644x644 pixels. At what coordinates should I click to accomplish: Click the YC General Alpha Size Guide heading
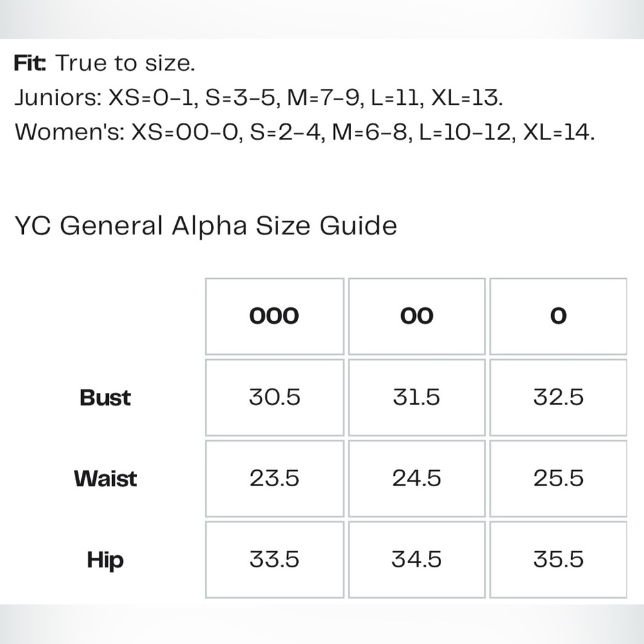click(x=205, y=226)
